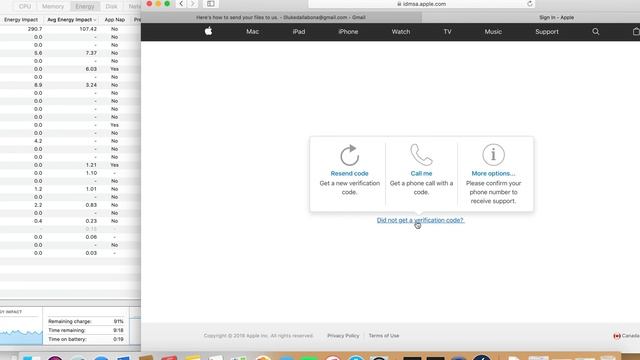Image resolution: width=640 pixels, height=360 pixels.
Task: Select the row with Avg Energy Impact 7.37
Action: point(70,53)
